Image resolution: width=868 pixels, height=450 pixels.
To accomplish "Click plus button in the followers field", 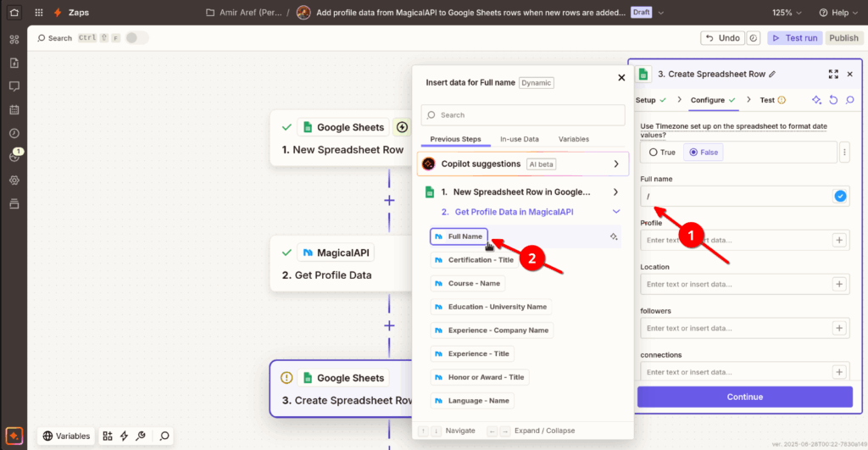I will click(839, 328).
